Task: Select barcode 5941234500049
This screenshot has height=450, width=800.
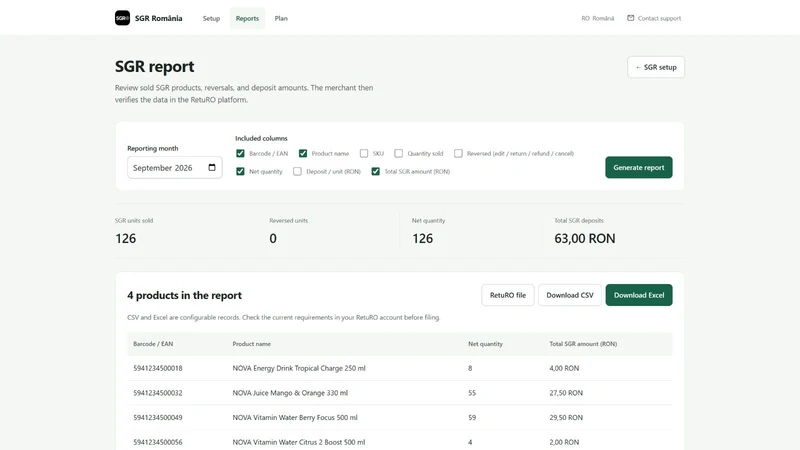Action: point(158,417)
